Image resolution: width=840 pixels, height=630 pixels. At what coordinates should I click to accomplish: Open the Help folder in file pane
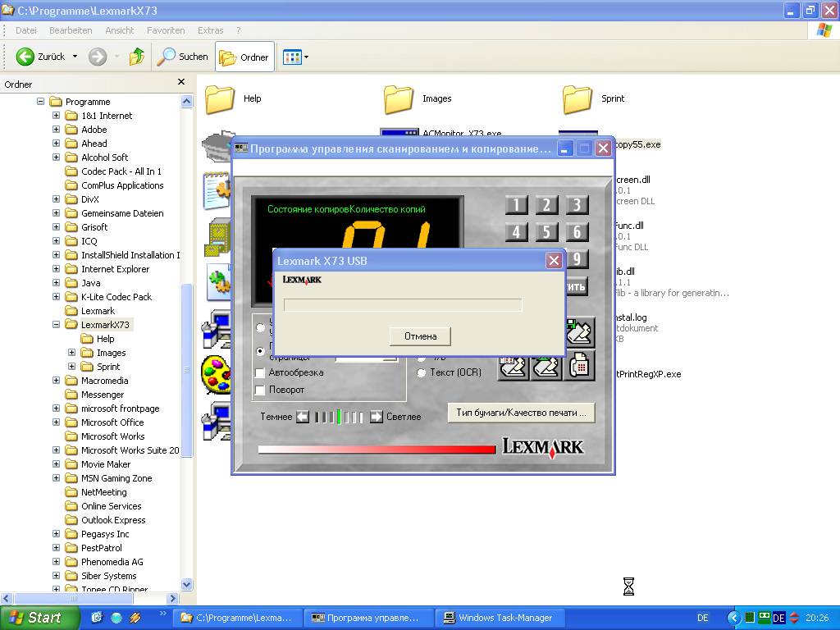(220, 99)
